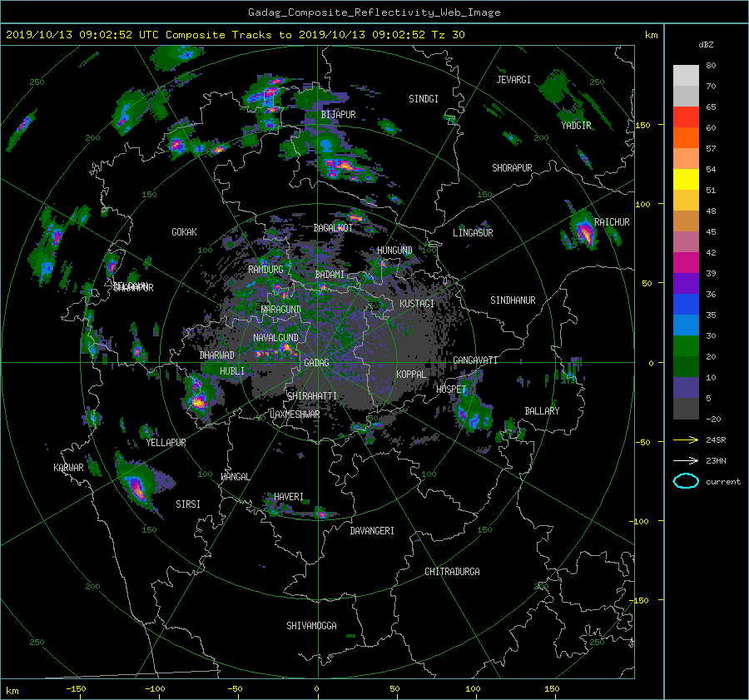Screen dimensions: 749x700
Task: Click the HOSPET city label
Action: [x=451, y=390]
